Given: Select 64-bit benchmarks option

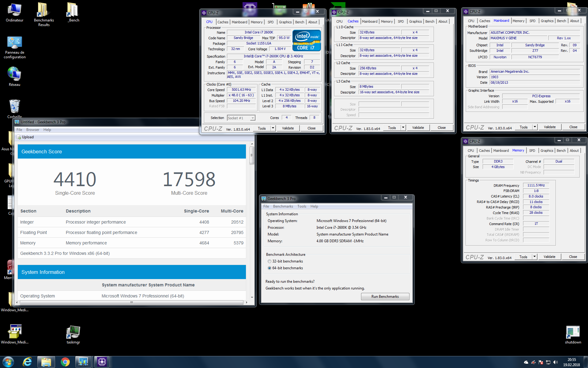Looking at the screenshot, I should click(269, 268).
